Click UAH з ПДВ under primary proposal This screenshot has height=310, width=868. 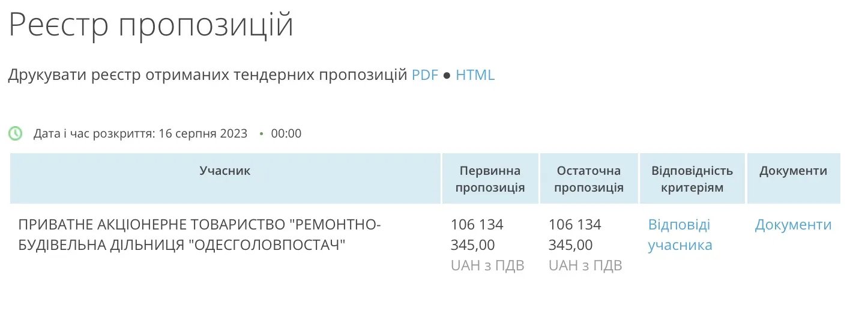tap(487, 266)
